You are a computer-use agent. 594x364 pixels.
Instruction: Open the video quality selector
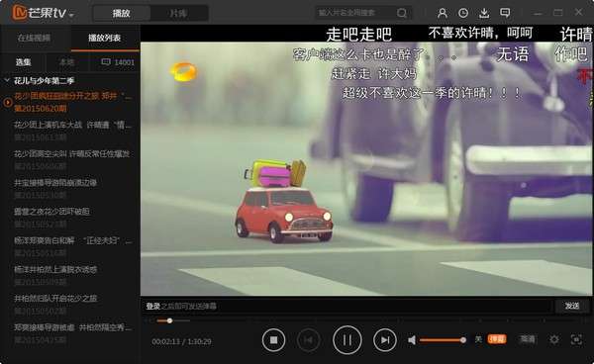point(528,339)
